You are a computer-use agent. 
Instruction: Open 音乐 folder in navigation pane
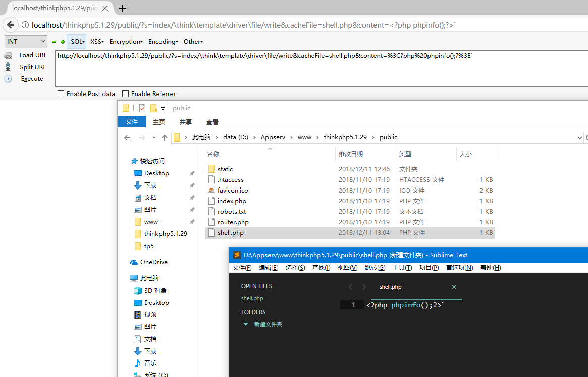pyautogui.click(x=150, y=363)
